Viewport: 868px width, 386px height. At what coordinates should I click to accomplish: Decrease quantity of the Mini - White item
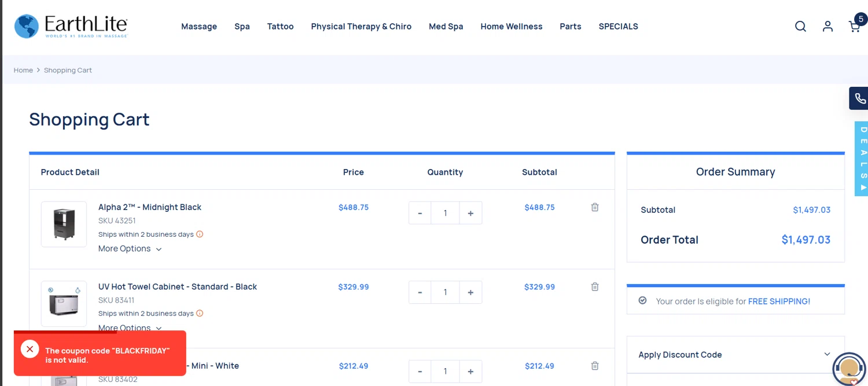[420, 372]
